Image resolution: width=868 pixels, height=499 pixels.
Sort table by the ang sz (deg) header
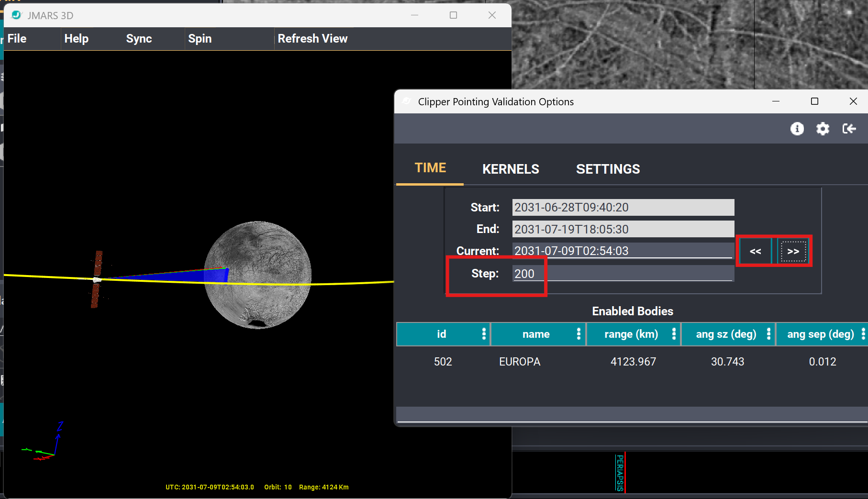tap(726, 334)
